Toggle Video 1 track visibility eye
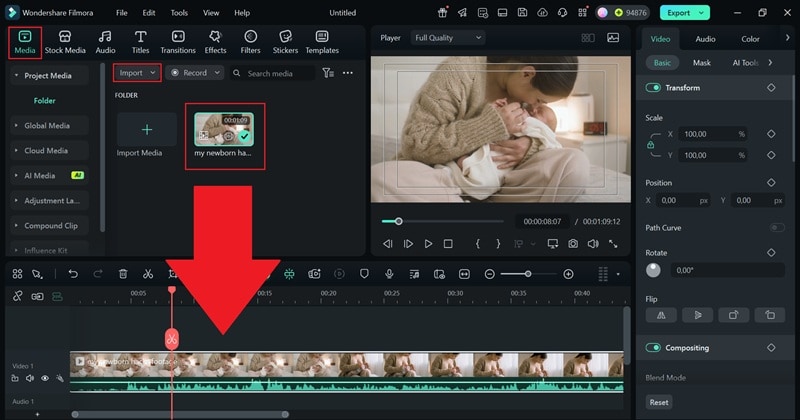This screenshot has height=420, width=800. (45, 378)
